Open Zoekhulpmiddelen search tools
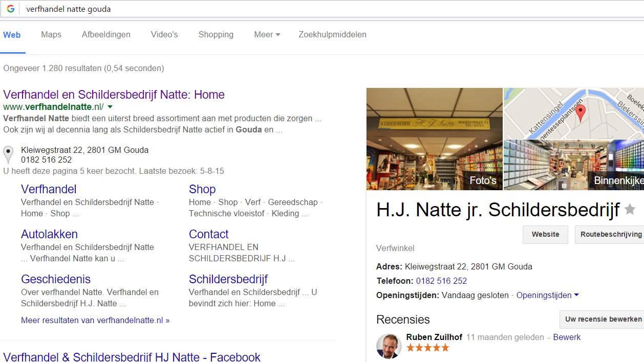644x362 pixels. click(333, 35)
